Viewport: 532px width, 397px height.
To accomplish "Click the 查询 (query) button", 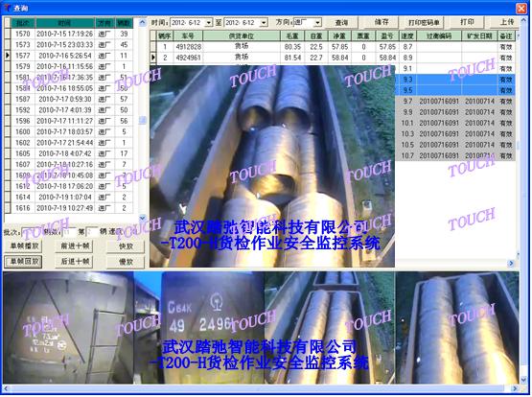I will click(x=340, y=22).
